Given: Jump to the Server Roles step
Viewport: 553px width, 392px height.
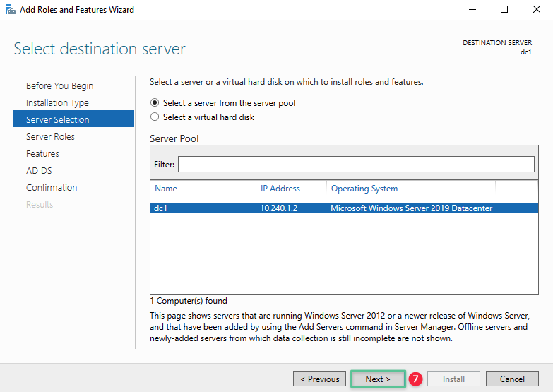Looking at the screenshot, I should tap(50, 137).
